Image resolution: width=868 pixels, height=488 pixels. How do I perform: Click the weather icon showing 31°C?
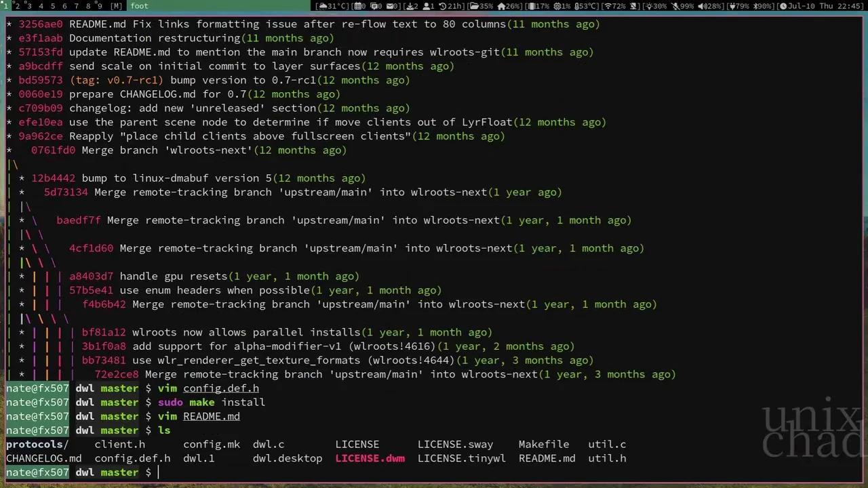(322, 6)
